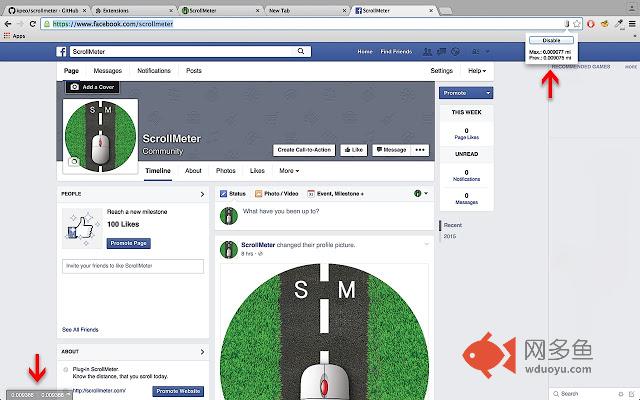Image resolution: width=640 pixels, height=400 pixels.
Task: Open friend requests icon in Facebook header
Action: coord(427,51)
